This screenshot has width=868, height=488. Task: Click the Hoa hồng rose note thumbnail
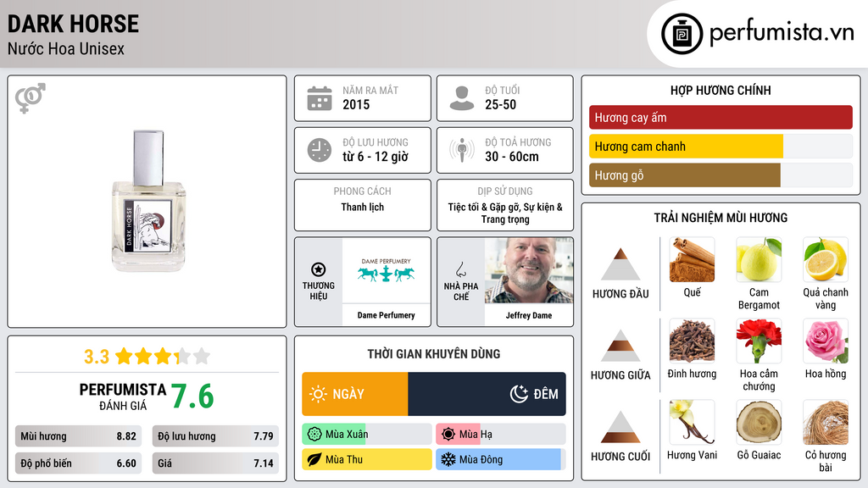[x=826, y=341]
